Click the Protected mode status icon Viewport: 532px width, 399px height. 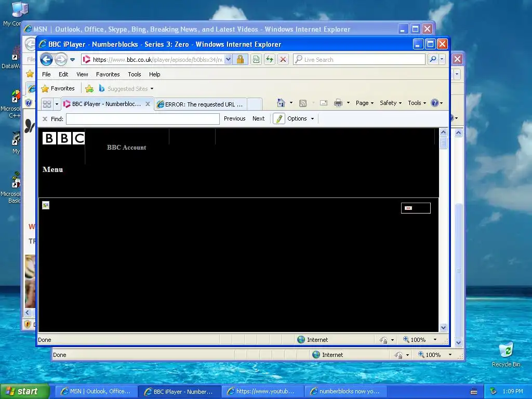[x=383, y=340]
